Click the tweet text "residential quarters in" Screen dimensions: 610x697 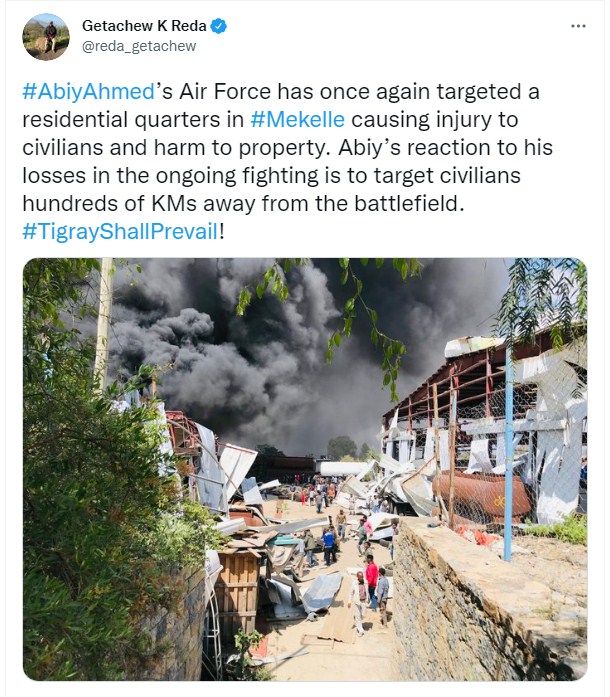[x=132, y=120]
